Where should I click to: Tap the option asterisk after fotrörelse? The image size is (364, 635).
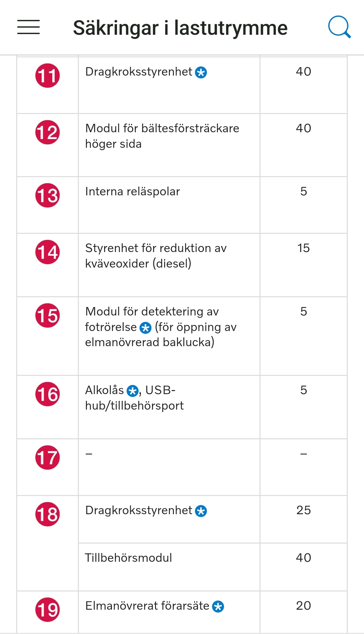(146, 327)
